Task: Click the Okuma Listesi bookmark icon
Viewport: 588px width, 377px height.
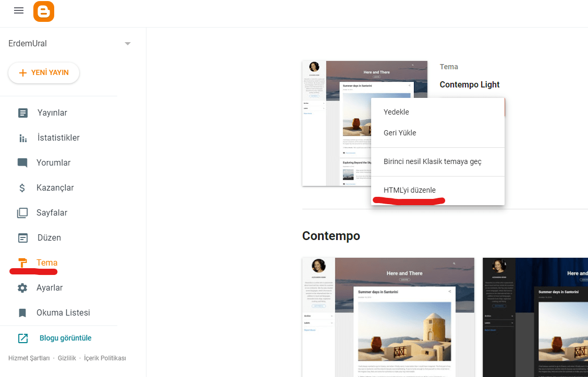Action: pyautogui.click(x=22, y=313)
